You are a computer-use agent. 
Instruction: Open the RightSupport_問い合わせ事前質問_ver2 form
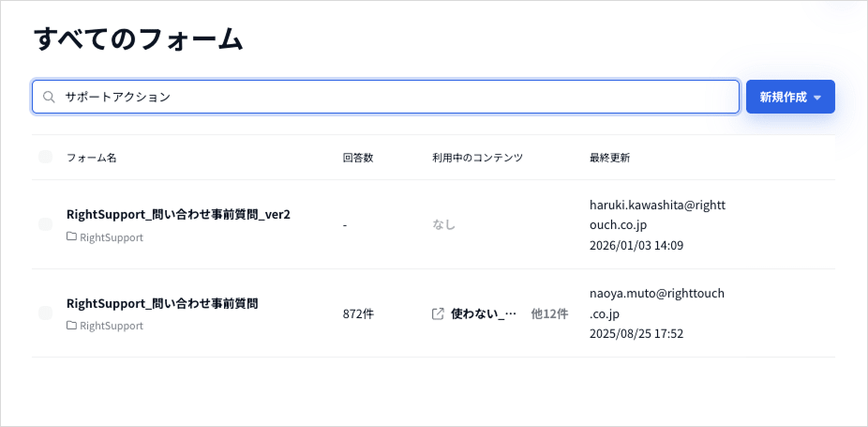tap(178, 214)
